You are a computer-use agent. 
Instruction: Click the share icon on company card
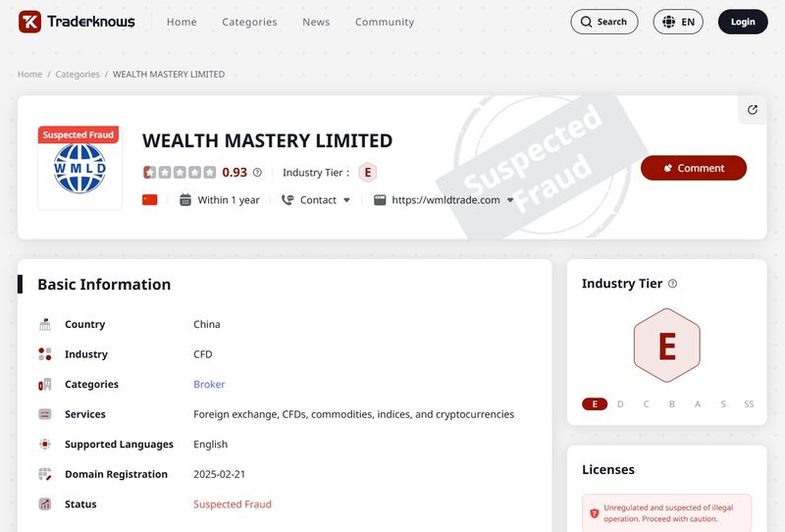click(753, 110)
